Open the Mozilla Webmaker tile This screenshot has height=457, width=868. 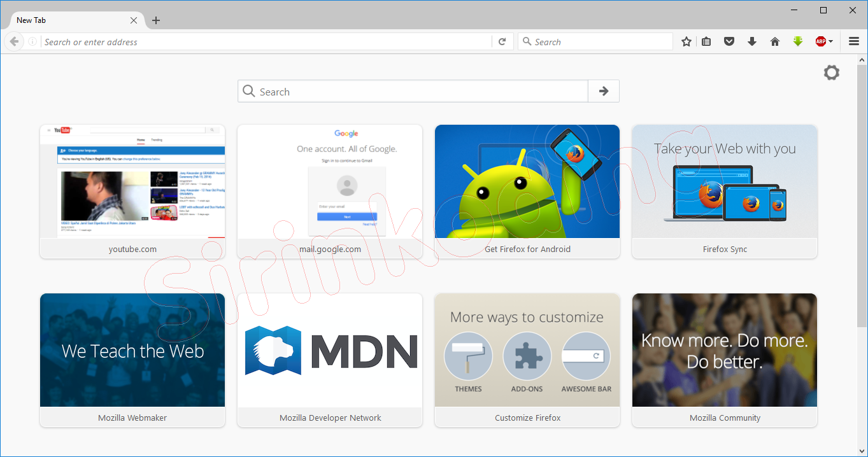132,360
